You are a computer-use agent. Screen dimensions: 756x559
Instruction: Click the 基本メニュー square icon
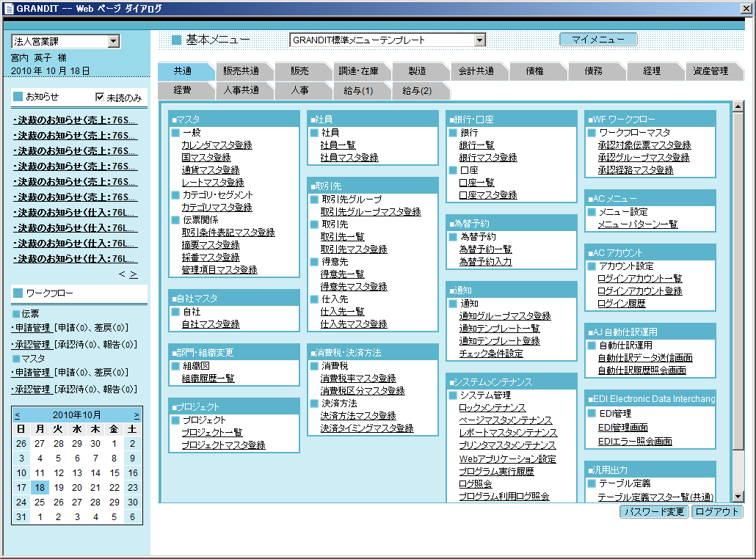[x=176, y=40]
